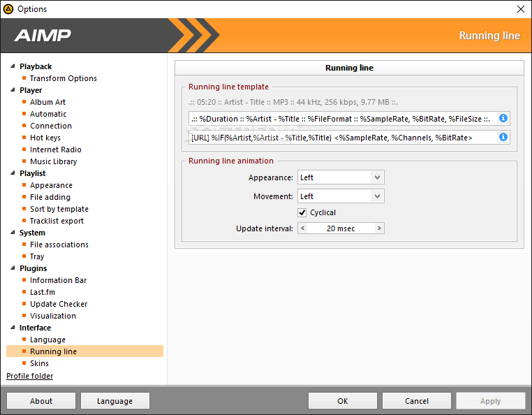Viewport: 532px width, 415px height.
Task: Close the Options window
Action: (520, 9)
